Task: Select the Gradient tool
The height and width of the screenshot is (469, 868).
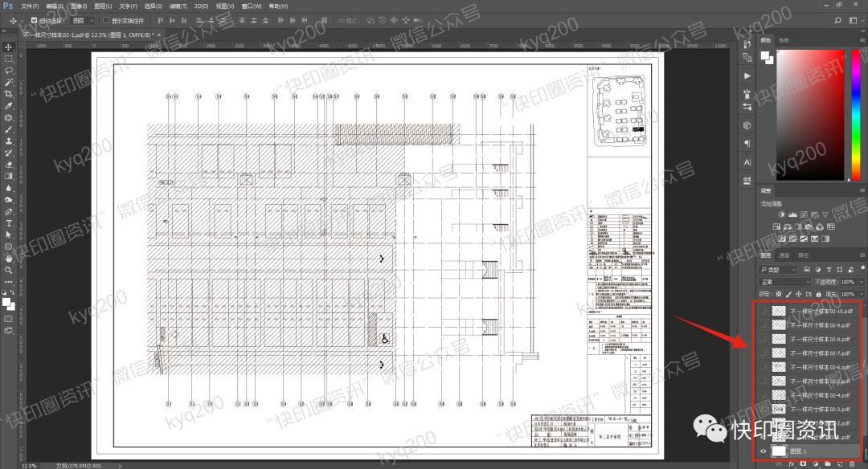Action: point(8,176)
